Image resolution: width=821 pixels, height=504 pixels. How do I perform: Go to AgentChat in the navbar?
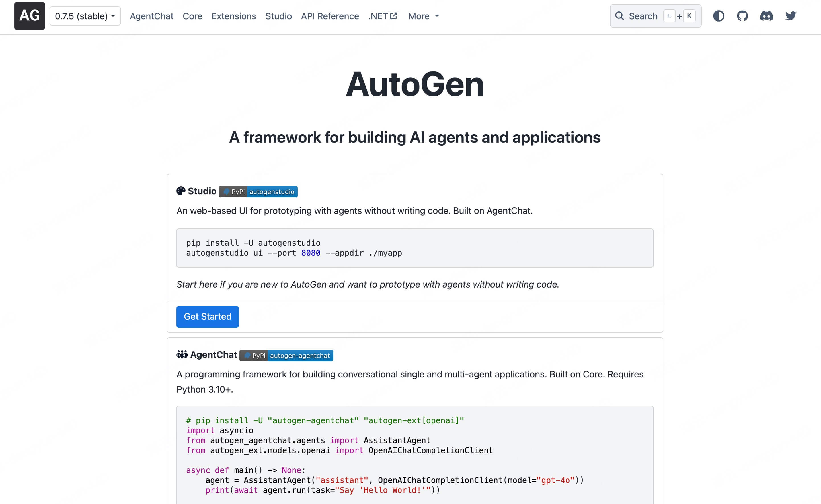point(151,16)
